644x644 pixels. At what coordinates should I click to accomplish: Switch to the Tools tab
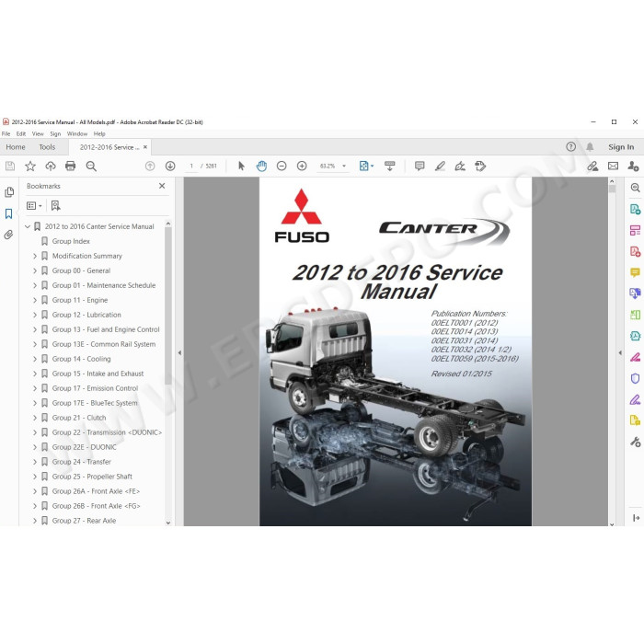[47, 146]
